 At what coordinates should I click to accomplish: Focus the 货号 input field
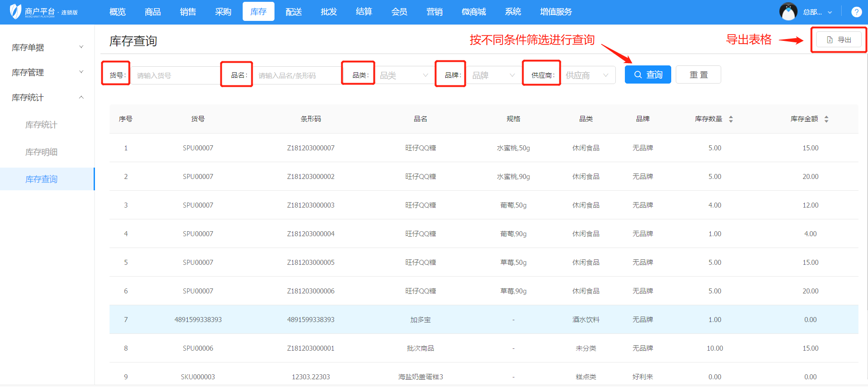pos(175,75)
